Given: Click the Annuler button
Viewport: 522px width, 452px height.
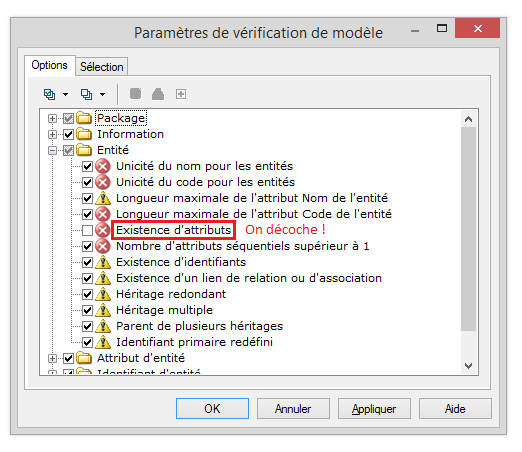Looking at the screenshot, I should pos(293,408).
